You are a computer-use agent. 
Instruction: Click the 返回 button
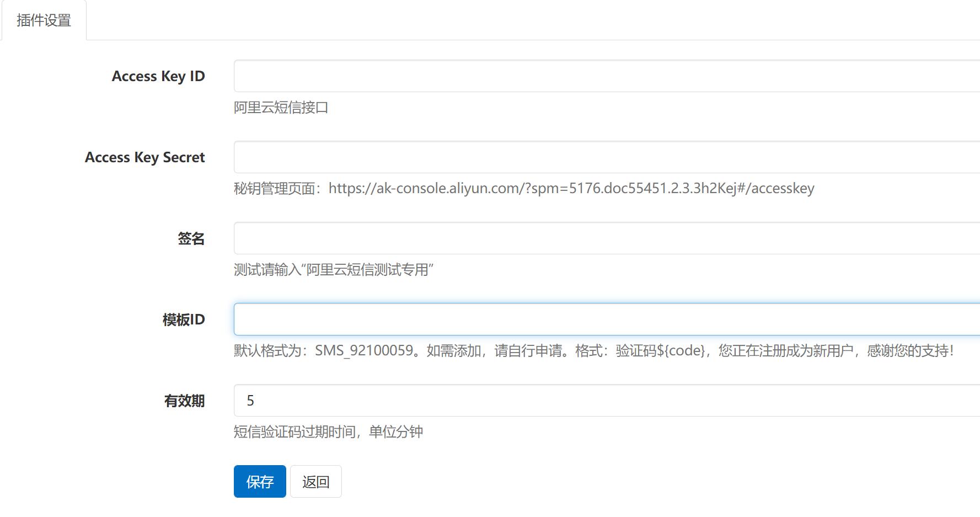pos(315,482)
